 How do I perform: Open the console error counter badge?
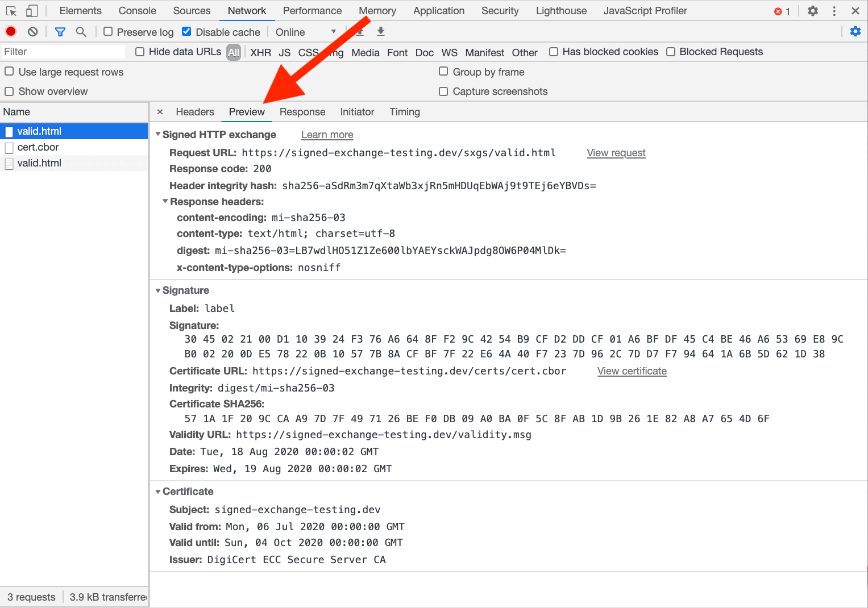780,11
